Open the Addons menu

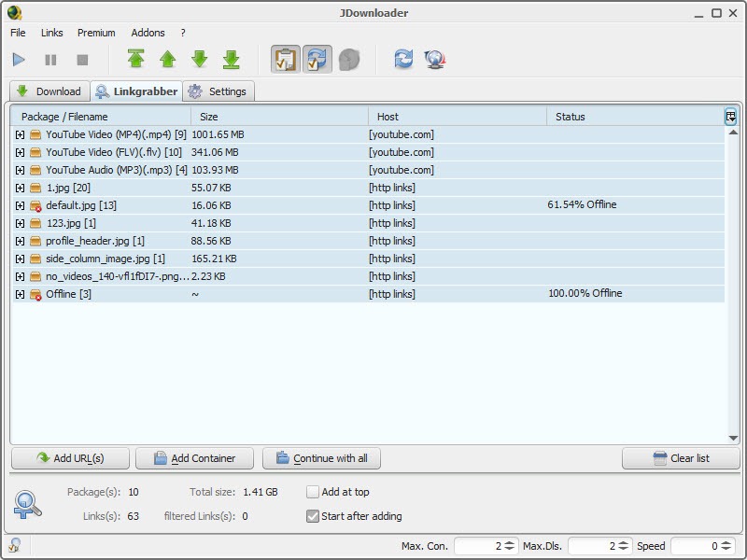148,33
